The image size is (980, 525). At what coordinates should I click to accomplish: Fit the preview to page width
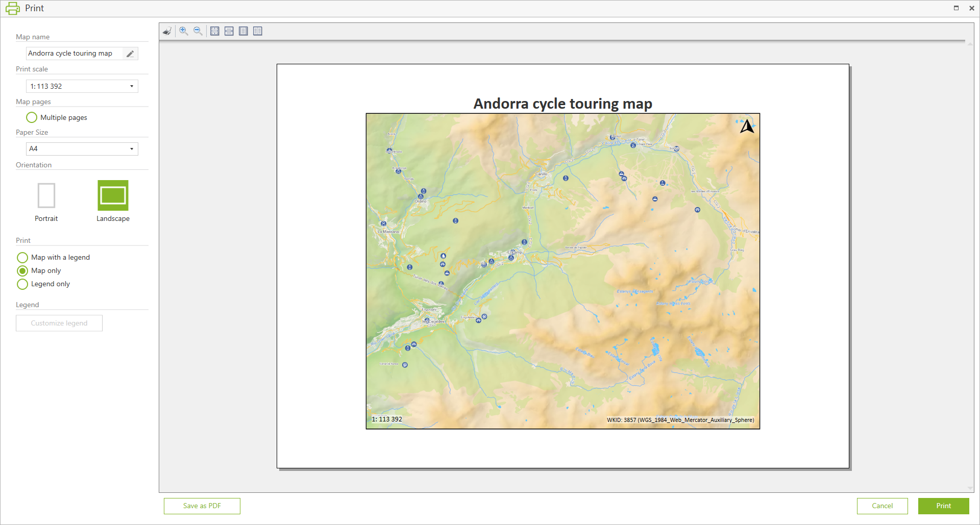[229, 31]
